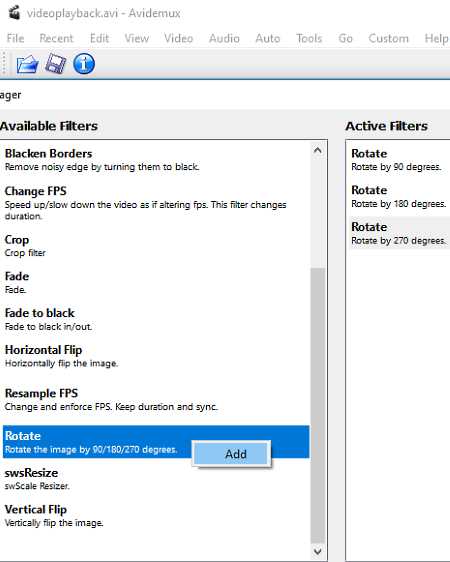This screenshot has width=450, height=562.
Task: Open the Go menu
Action: [345, 38]
